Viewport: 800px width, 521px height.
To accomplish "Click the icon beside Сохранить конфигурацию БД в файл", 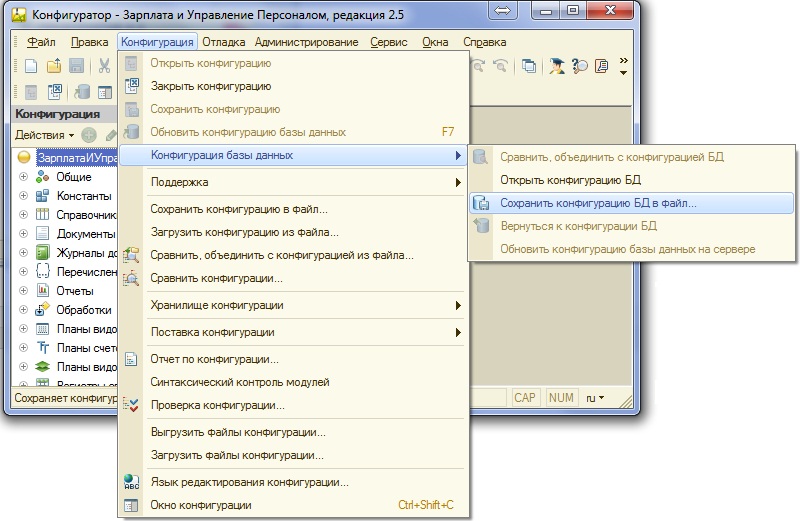I will (481, 203).
